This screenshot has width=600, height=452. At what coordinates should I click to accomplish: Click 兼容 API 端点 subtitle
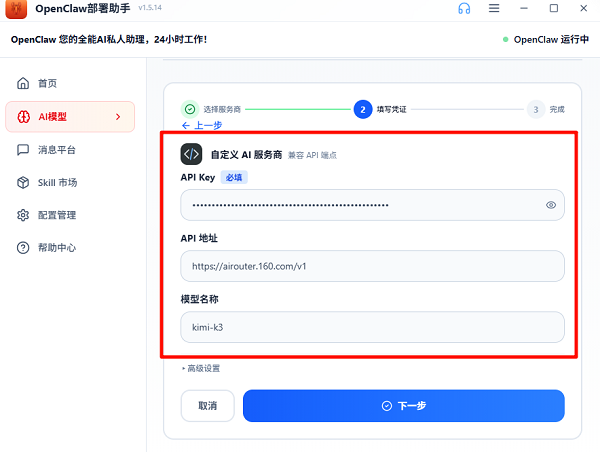[x=312, y=155]
